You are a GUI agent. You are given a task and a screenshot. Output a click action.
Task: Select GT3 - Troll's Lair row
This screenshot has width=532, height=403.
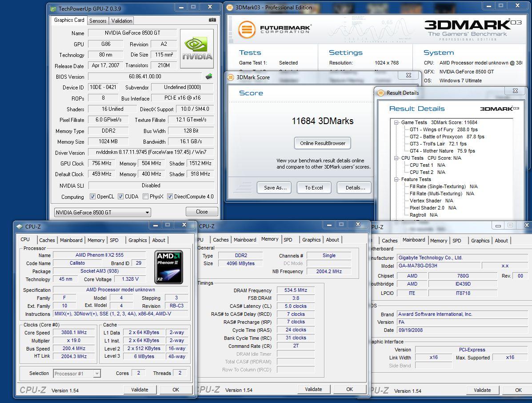tap(438, 144)
